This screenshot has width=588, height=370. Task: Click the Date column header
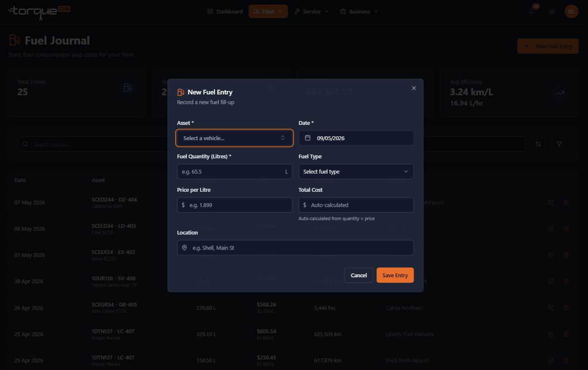coord(20,180)
